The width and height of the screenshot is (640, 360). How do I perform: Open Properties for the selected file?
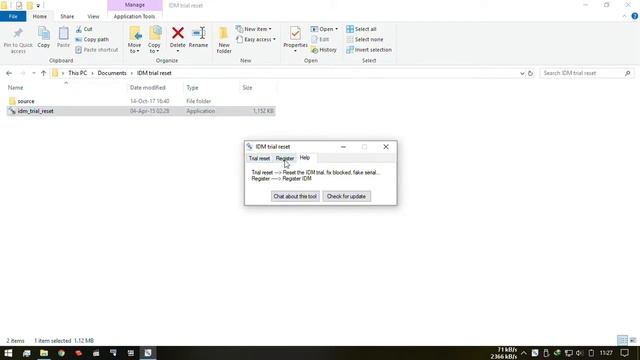point(295,39)
